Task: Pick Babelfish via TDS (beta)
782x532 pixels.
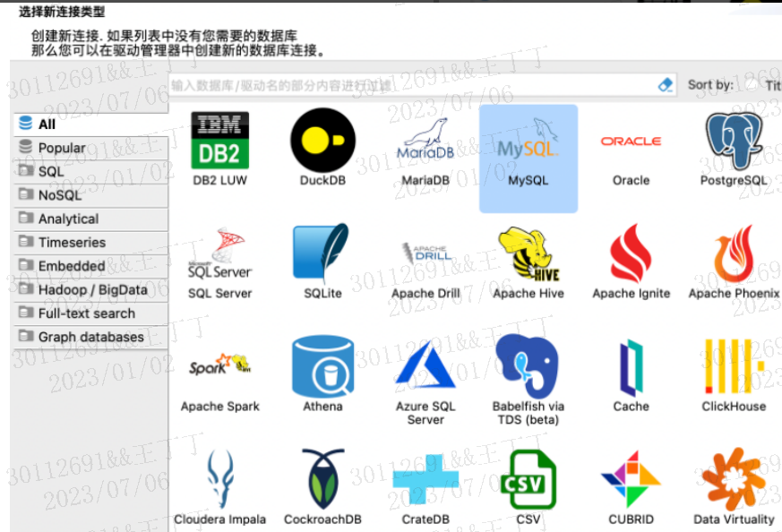Action: (x=528, y=365)
